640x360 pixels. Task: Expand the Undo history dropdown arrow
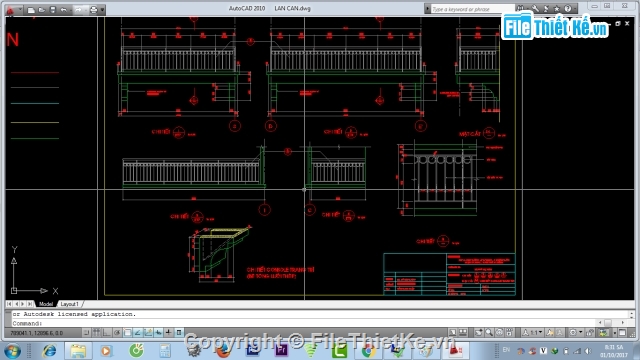[71, 10]
